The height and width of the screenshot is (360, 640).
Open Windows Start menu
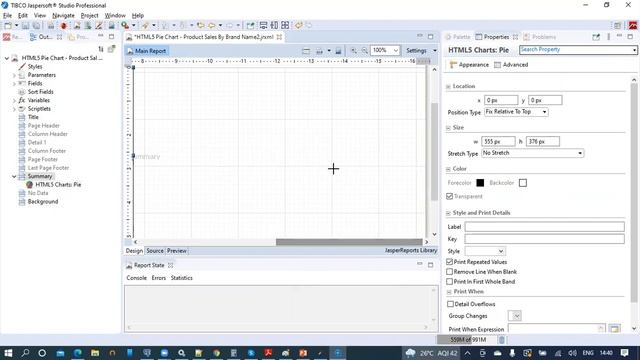[8, 353]
